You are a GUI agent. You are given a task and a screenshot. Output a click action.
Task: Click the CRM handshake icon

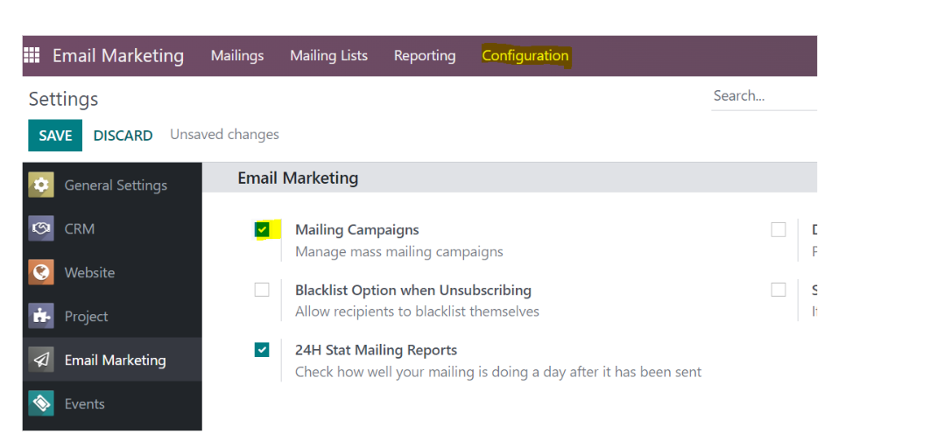click(x=41, y=229)
